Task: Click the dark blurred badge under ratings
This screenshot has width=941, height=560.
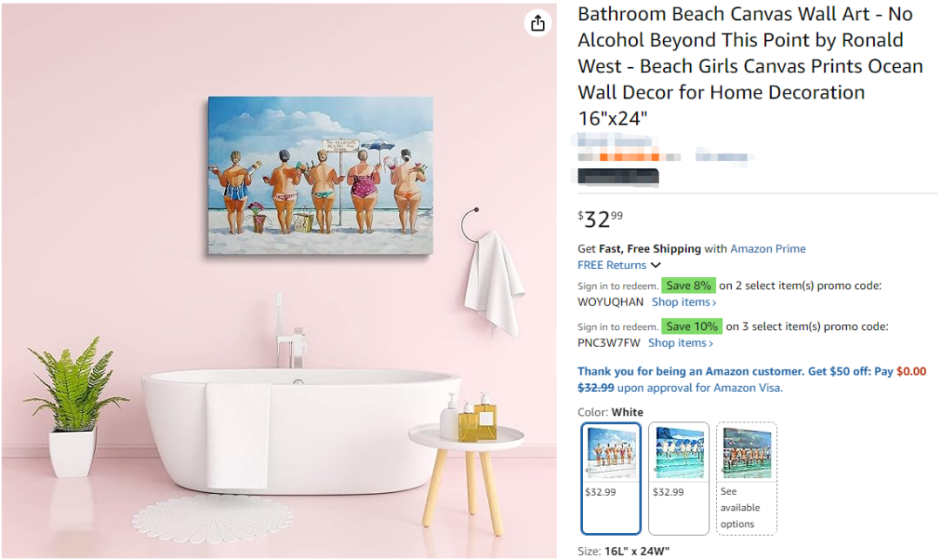Action: click(618, 176)
